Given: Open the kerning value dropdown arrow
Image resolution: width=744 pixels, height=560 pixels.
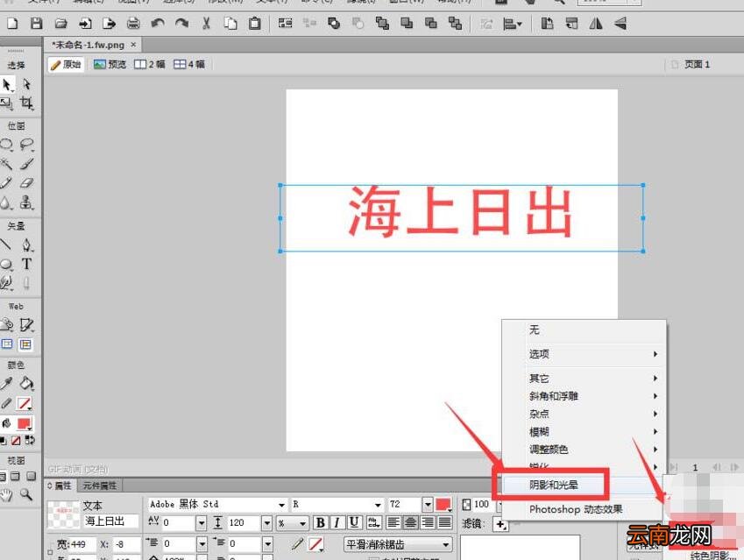Looking at the screenshot, I should point(202,522).
